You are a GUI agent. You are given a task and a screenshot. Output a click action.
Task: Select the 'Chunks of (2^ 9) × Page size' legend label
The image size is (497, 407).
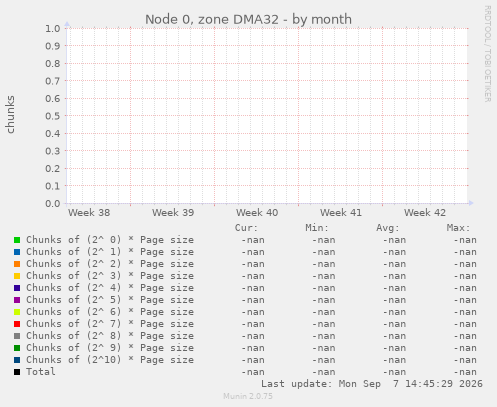[x=110, y=348]
